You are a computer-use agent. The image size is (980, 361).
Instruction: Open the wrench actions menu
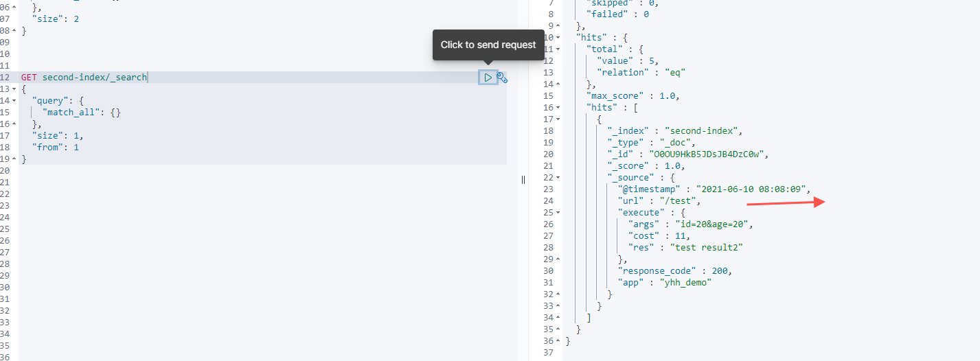pos(502,78)
